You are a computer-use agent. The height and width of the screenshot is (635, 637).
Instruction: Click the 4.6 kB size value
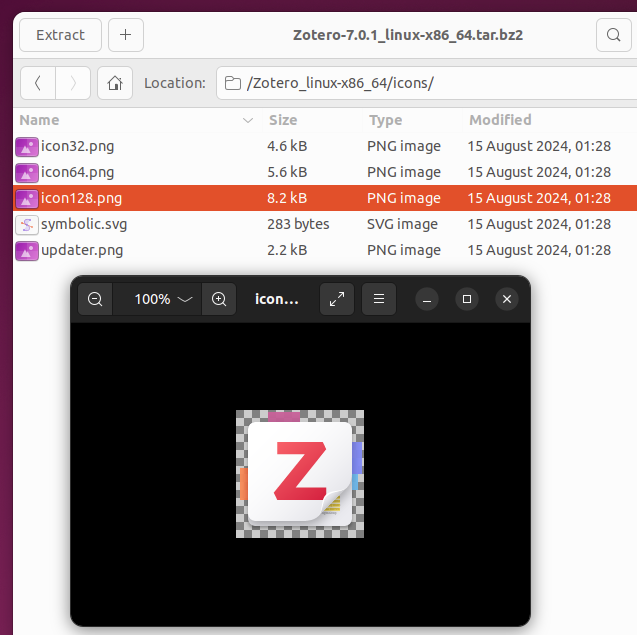coord(287,146)
